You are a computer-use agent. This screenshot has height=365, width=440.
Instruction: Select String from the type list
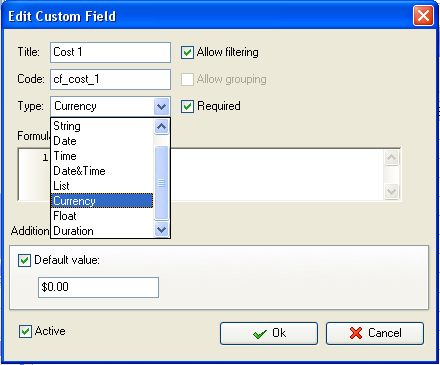102,126
